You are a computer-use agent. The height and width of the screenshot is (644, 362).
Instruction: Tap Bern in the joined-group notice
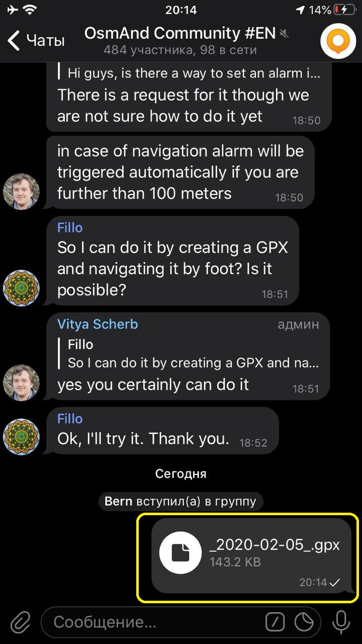[119, 501]
